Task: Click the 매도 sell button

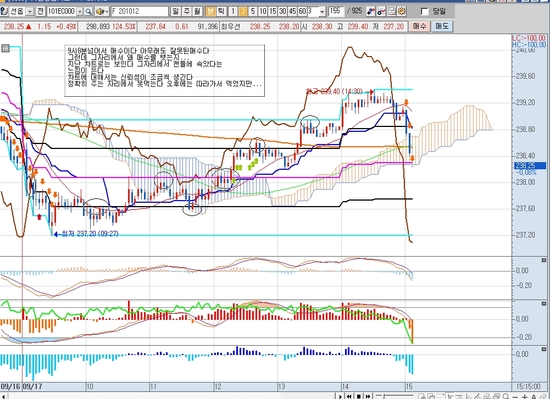Action: click(x=442, y=26)
